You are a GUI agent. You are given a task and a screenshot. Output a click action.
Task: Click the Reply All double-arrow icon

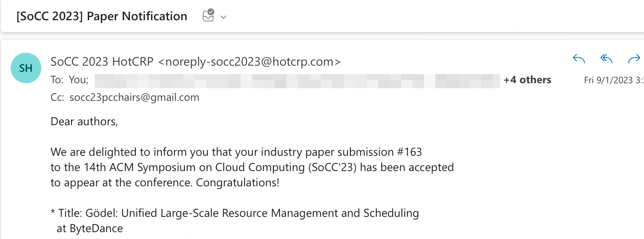coord(606,59)
